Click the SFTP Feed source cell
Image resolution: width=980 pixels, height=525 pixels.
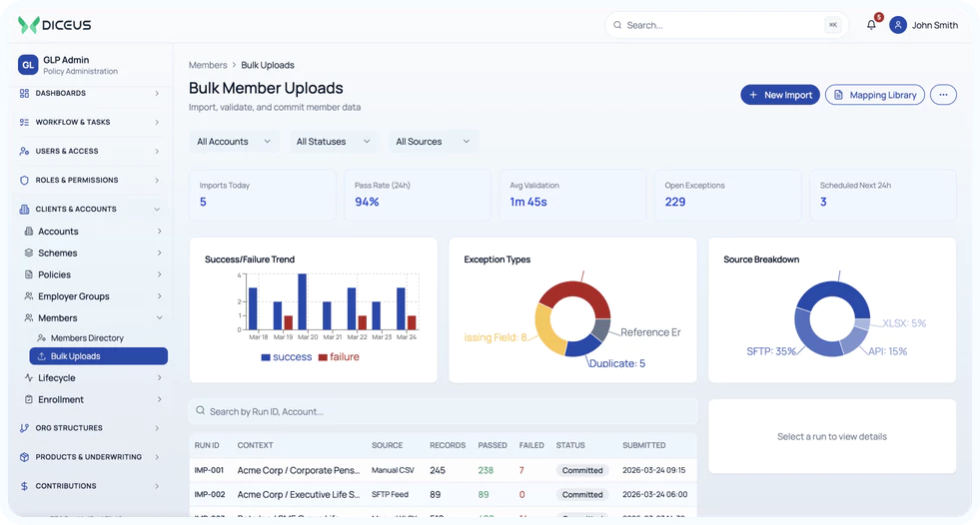(x=390, y=494)
